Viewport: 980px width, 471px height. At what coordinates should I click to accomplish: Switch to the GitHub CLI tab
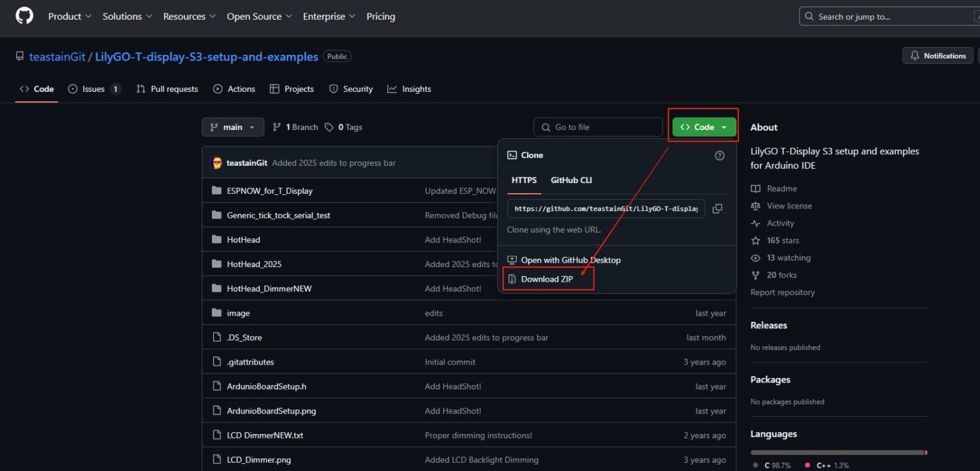click(571, 180)
